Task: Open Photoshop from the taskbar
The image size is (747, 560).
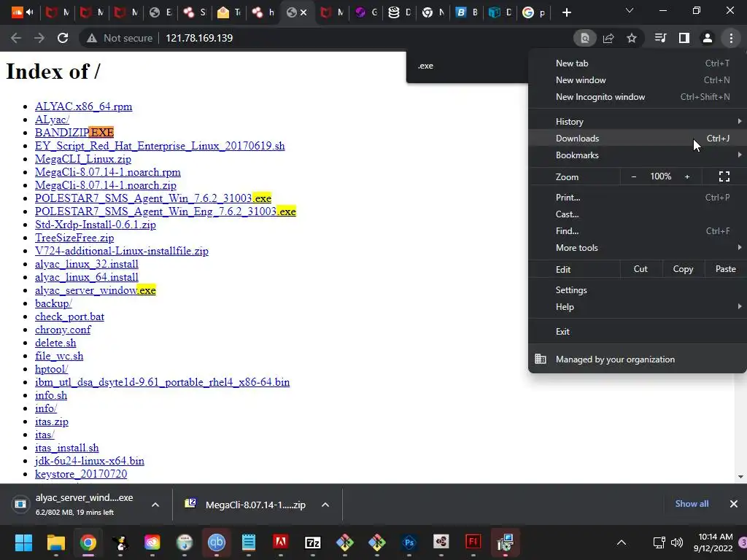Action: coord(409,542)
